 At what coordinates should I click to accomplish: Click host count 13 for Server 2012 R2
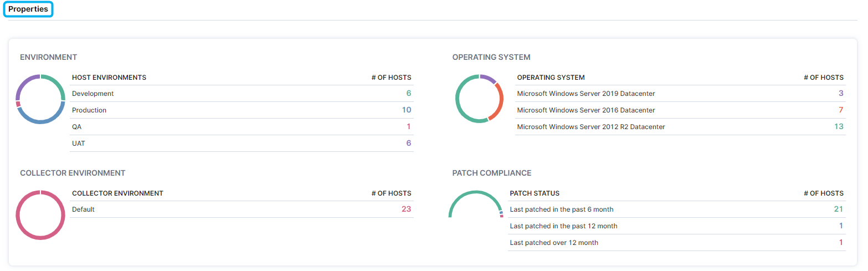coord(839,127)
